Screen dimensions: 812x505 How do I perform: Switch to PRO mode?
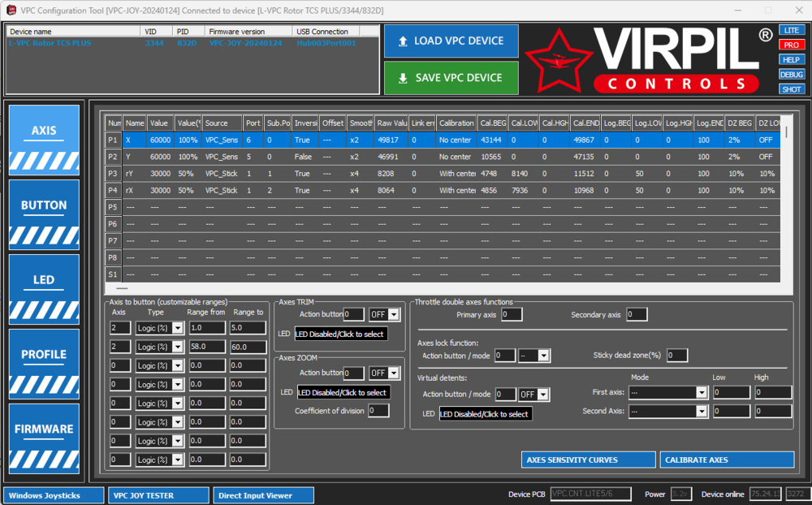click(x=791, y=45)
